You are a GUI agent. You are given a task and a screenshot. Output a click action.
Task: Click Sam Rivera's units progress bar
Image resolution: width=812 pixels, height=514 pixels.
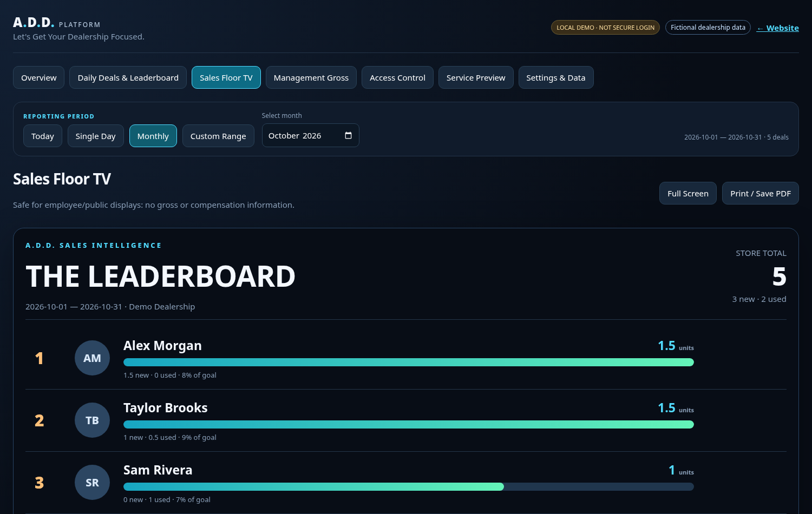pyautogui.click(x=409, y=486)
